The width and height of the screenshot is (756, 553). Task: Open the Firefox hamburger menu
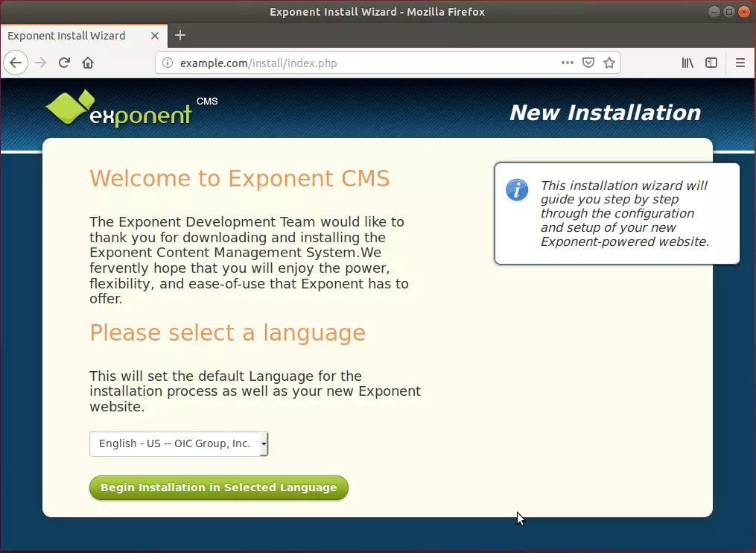(x=740, y=63)
